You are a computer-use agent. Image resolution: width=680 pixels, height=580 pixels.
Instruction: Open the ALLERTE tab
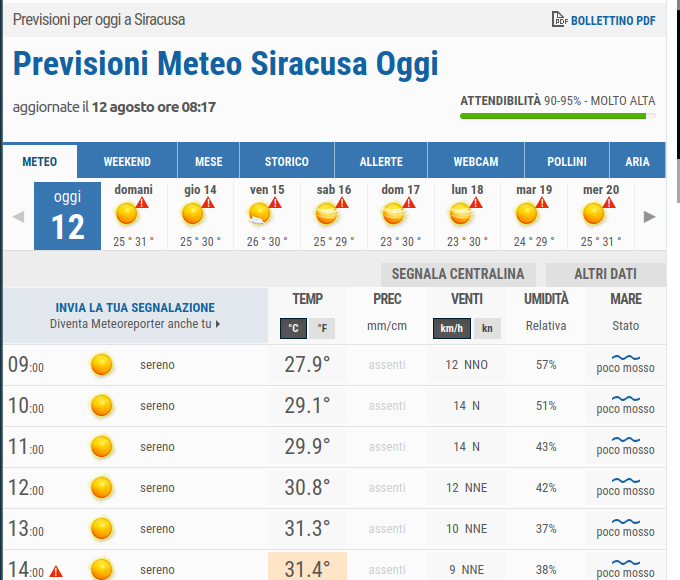click(x=380, y=161)
